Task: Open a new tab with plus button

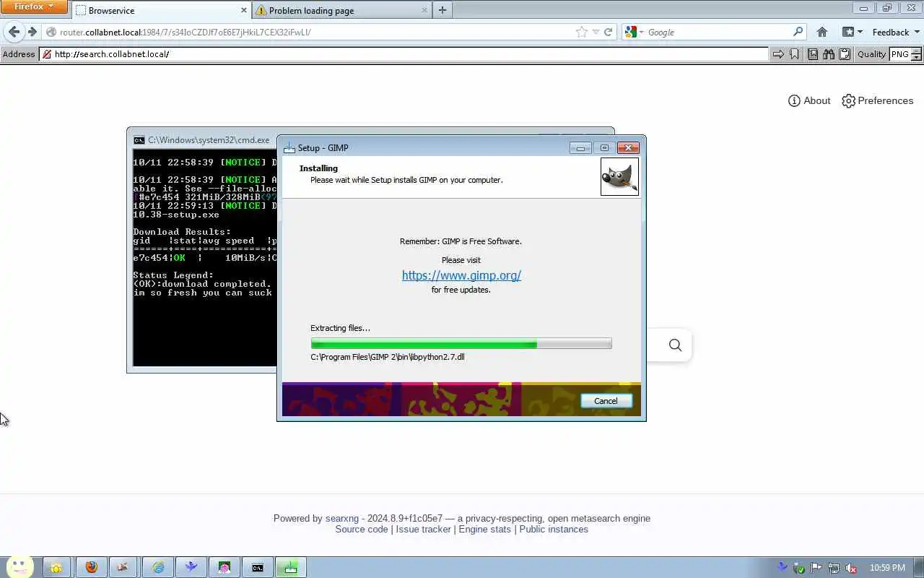Action: click(x=443, y=10)
